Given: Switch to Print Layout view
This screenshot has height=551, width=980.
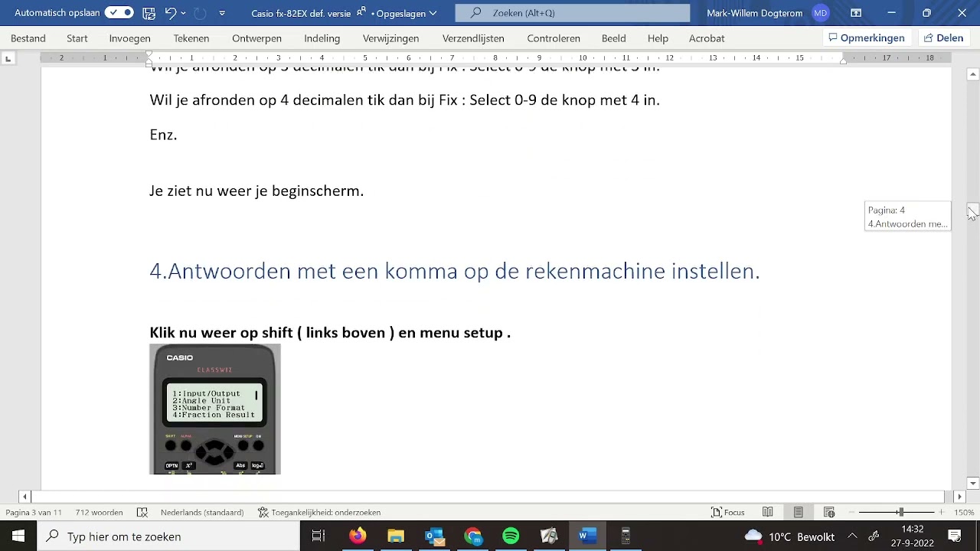Looking at the screenshot, I should pos(799,513).
